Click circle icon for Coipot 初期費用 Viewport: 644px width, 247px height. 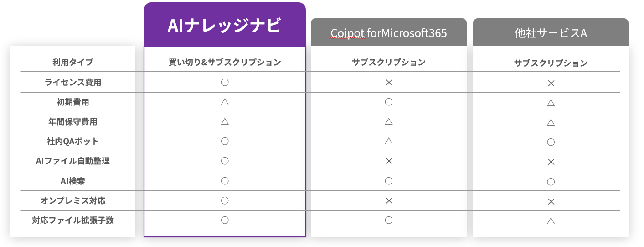388,102
